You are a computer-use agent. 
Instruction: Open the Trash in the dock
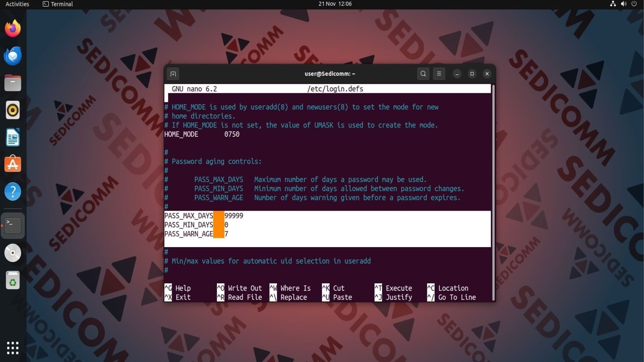(x=13, y=280)
